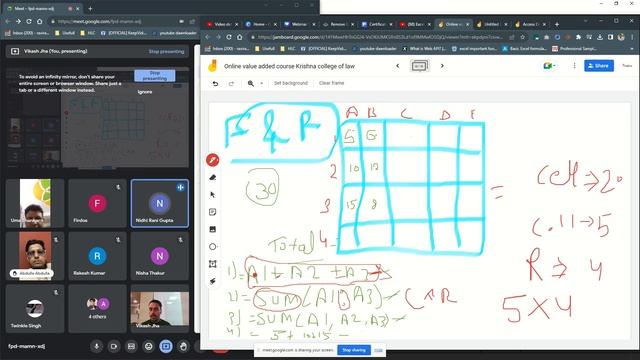Redo the last Jamboard action
640x360 pixels.
coord(231,83)
